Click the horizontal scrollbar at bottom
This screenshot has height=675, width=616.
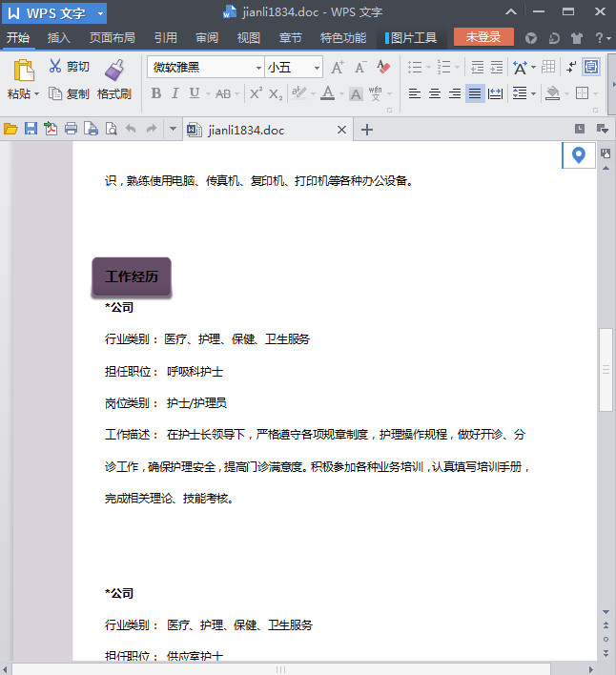(280, 669)
